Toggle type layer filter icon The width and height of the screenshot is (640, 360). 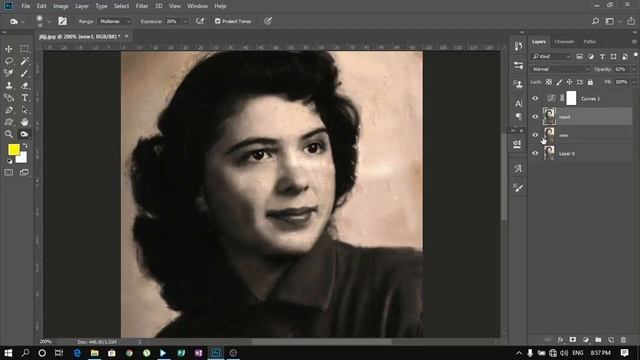click(x=602, y=56)
